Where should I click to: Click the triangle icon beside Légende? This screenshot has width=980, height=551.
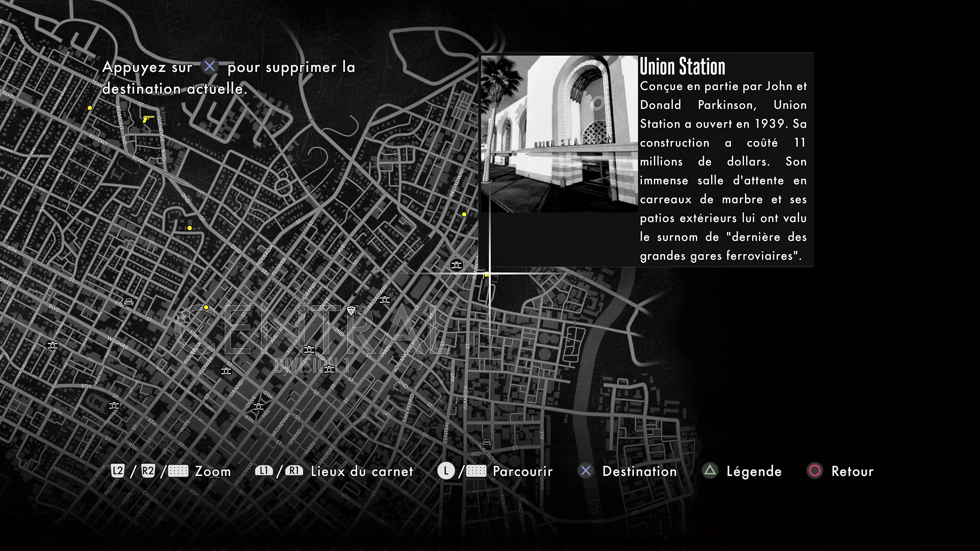710,471
